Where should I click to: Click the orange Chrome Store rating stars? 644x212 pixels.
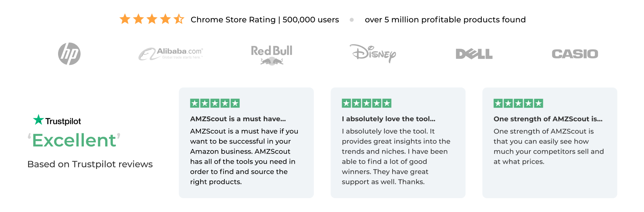[x=152, y=19]
